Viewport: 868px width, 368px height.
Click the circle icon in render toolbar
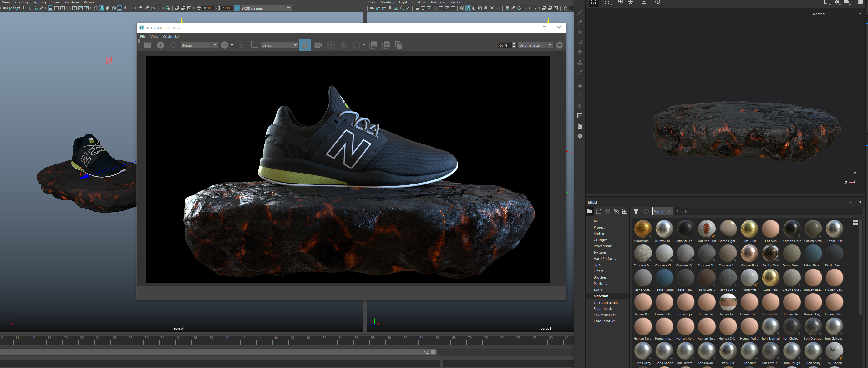click(357, 45)
